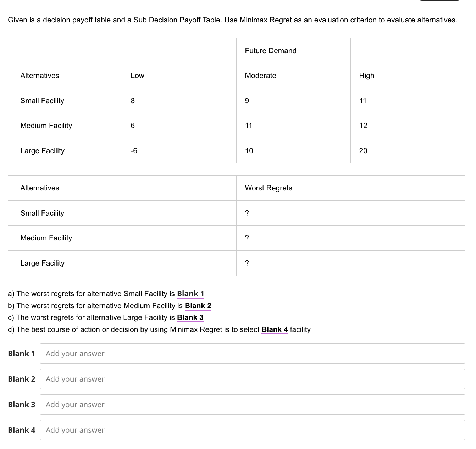Click into the Blank 4 answer field
Image resolution: width=476 pixels, height=449 pixels.
pyautogui.click(x=252, y=430)
